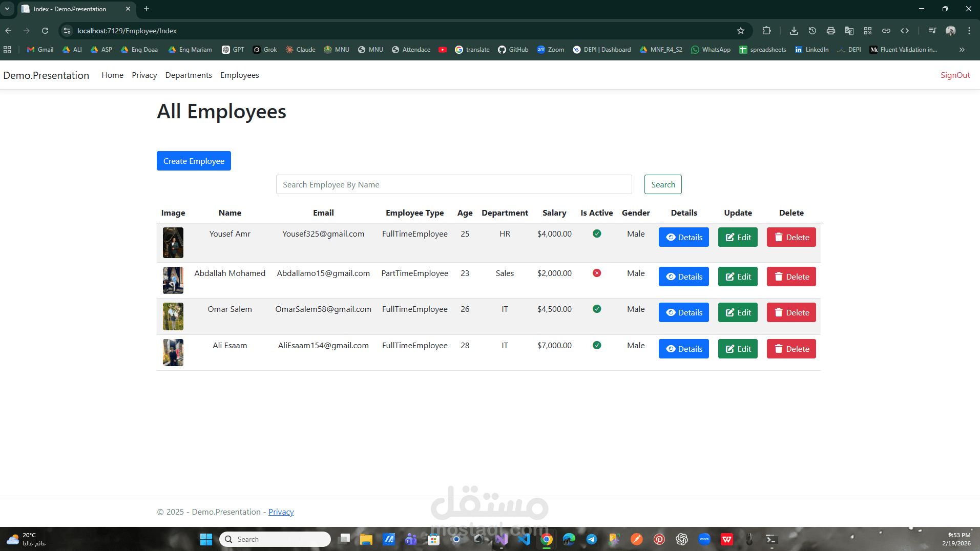Click Omar Salem's active status icon
This screenshot has width=980, height=551.
point(596,309)
